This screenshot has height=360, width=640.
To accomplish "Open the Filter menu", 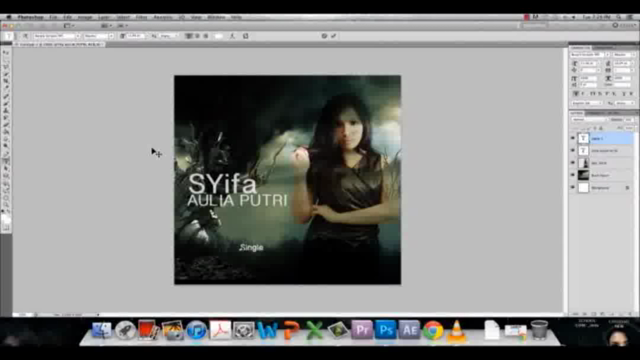I will pos(141,17).
